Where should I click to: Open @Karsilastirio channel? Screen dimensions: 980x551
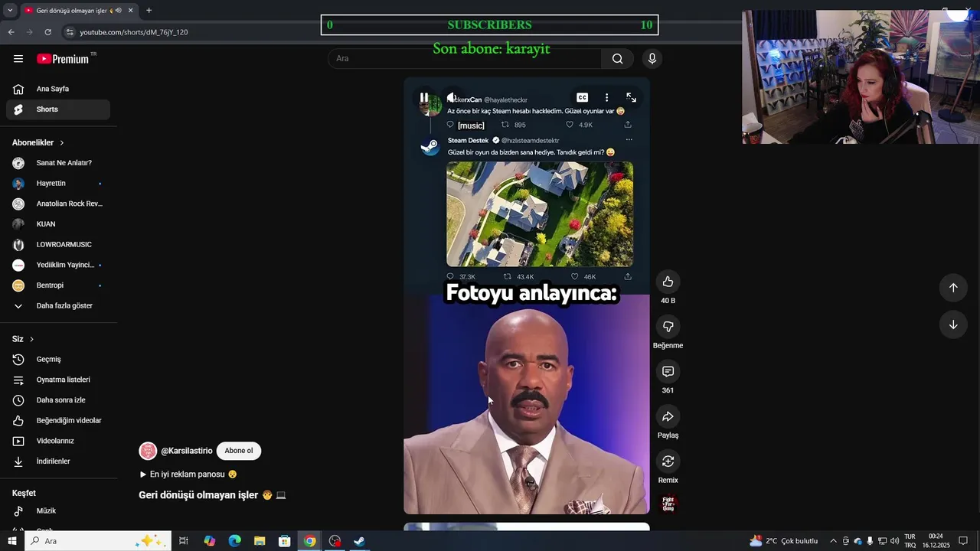pyautogui.click(x=186, y=452)
